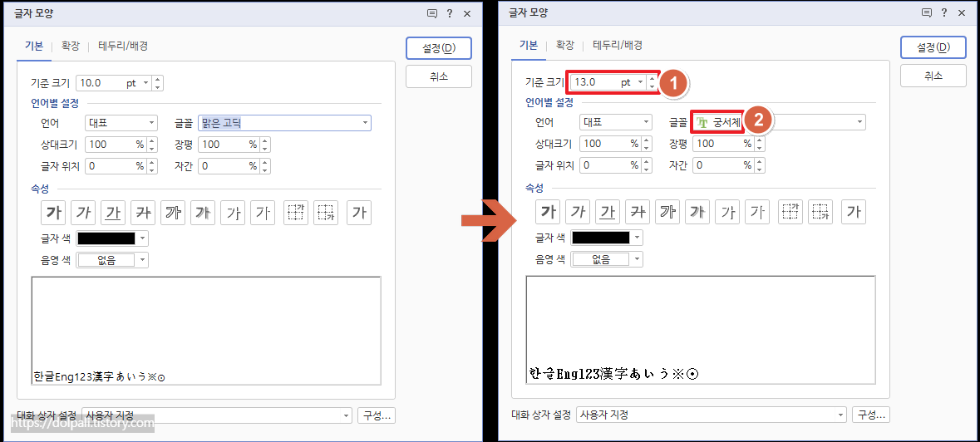Click 구성... button in left dialog

click(x=377, y=415)
